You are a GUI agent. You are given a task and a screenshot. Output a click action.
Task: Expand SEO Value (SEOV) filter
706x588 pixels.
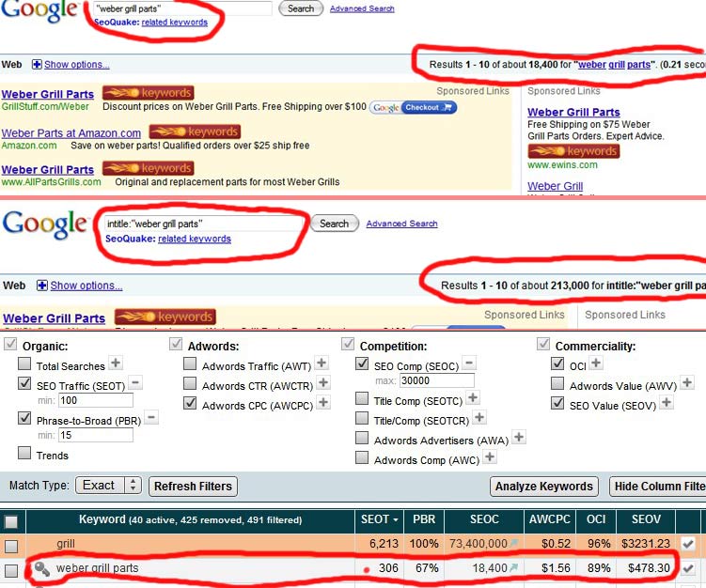pyautogui.click(x=667, y=402)
